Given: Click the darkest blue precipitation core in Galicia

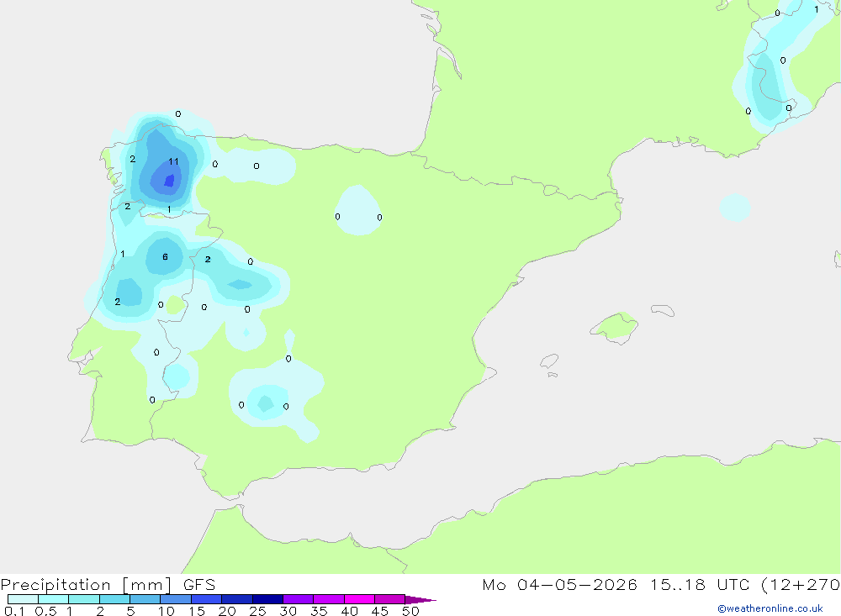Looking at the screenshot, I should coord(170,180).
